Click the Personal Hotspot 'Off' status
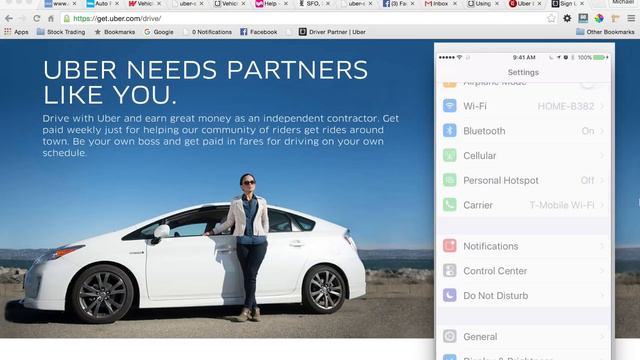 click(x=587, y=180)
